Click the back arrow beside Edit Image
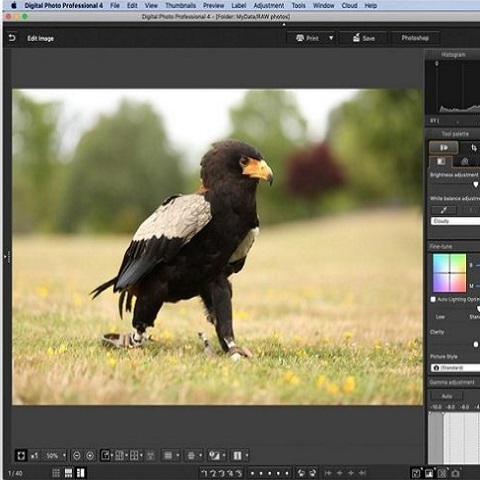This screenshot has height=480, width=480. point(12,38)
